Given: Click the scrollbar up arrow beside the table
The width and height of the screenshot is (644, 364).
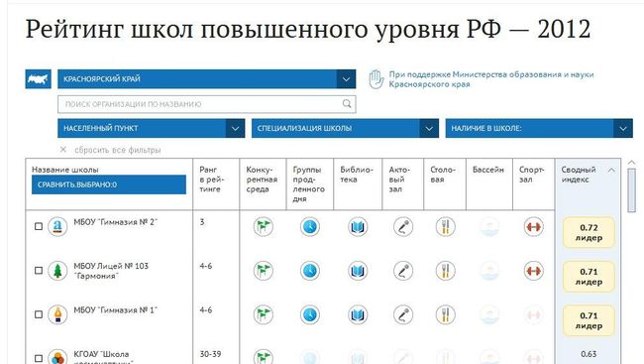Looking at the screenshot, I should [x=632, y=163].
